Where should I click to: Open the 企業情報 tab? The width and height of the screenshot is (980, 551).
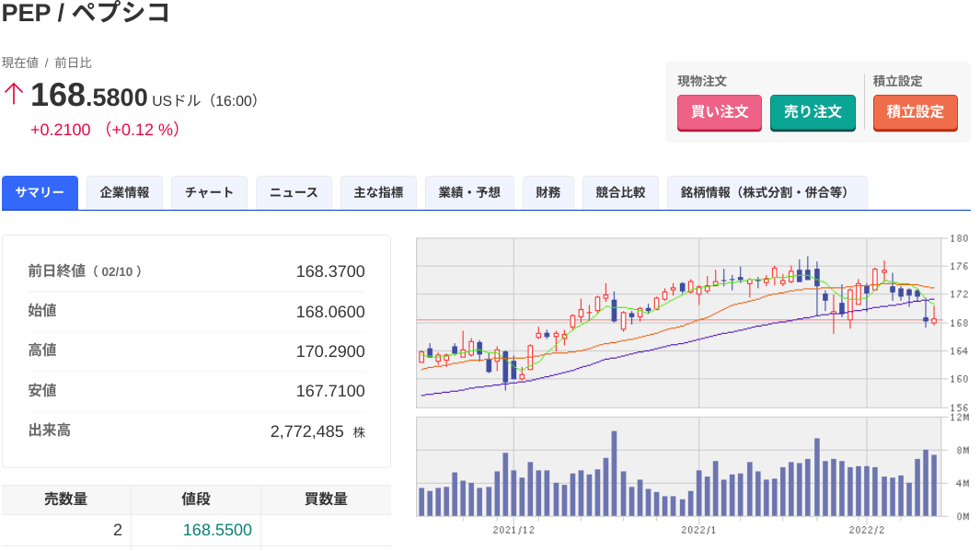coord(124,192)
